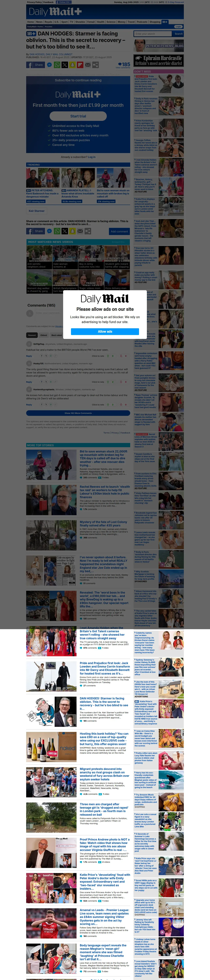
Task: Play 'Anti-semitic neighbors shout' video thumbnail
Action: point(39,257)
